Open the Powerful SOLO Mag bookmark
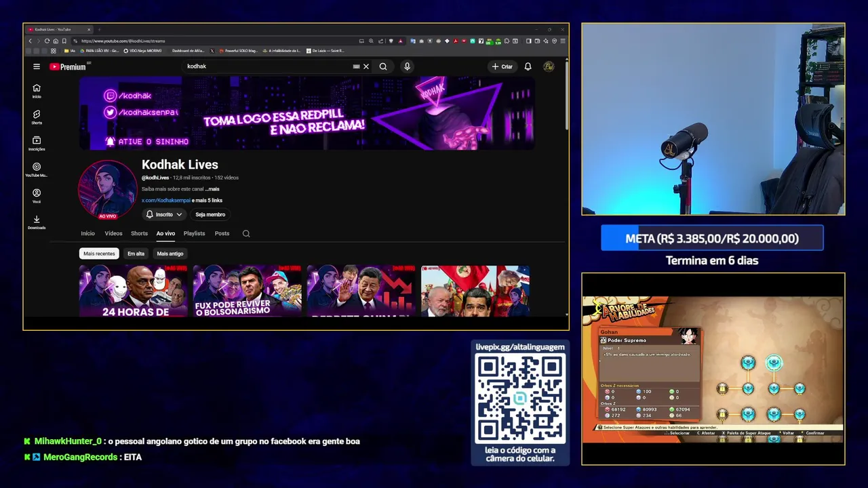Screen dimensions: 868x488 pos(238,51)
